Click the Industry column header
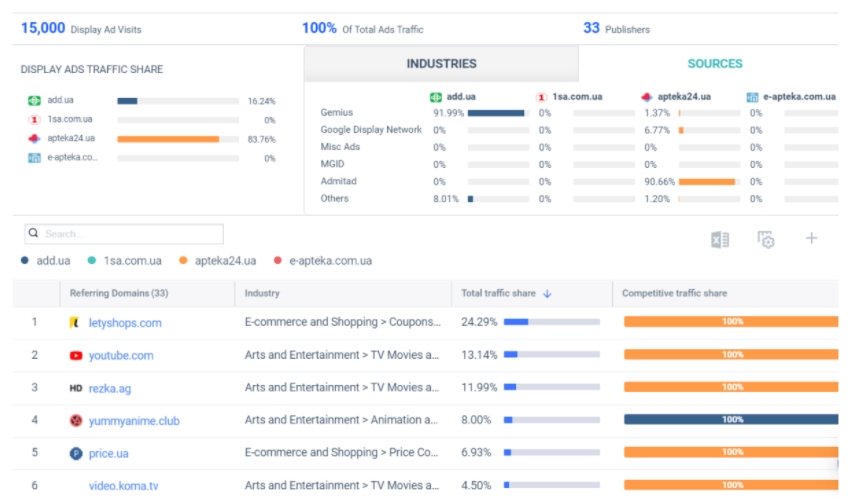This screenshot has width=858, height=503. [x=262, y=294]
